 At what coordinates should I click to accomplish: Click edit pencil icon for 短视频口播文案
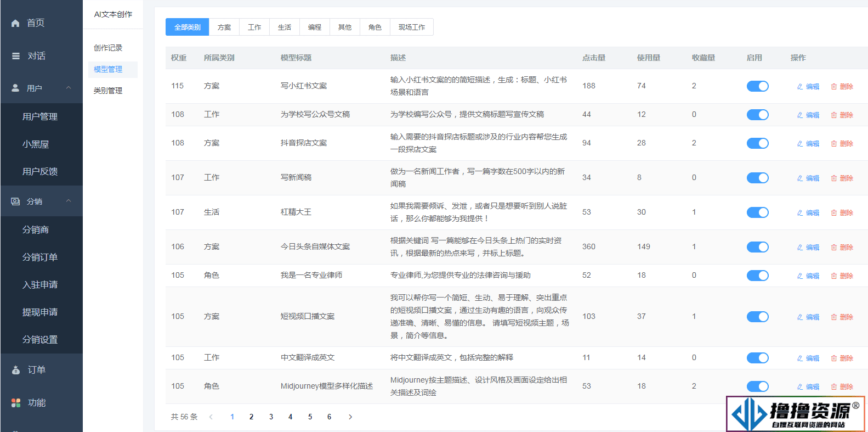pos(800,317)
